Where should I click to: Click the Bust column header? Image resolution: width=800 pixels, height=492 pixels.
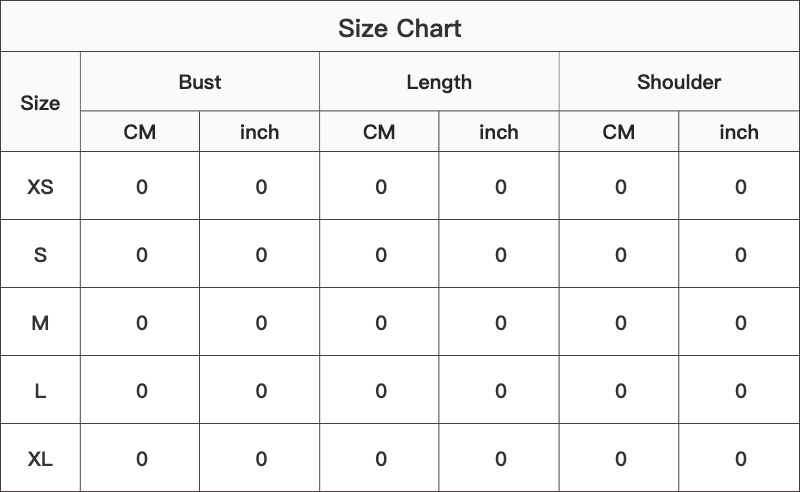[200, 82]
